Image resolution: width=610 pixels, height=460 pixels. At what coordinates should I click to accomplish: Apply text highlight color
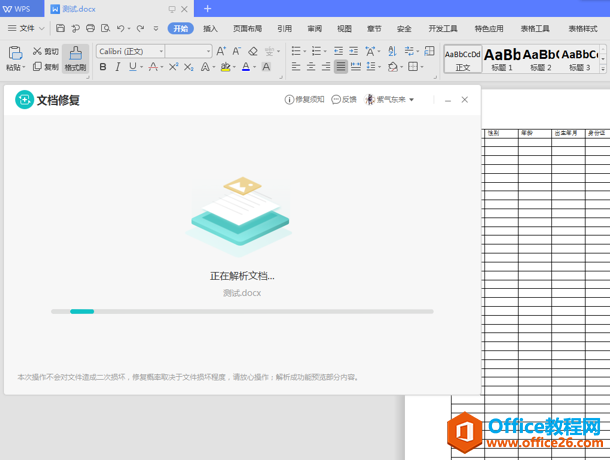[x=225, y=67]
